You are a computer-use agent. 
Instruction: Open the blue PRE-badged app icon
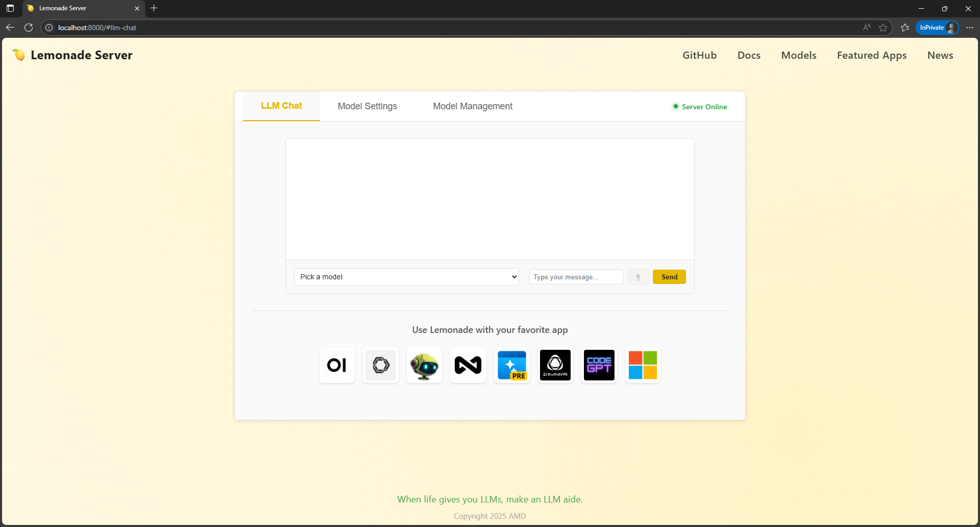(x=512, y=365)
